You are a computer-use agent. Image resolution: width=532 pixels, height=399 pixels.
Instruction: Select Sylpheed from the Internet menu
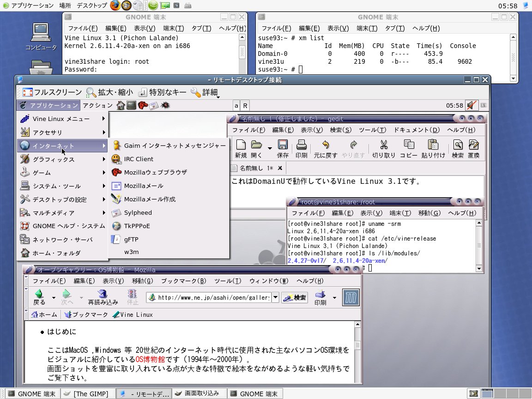tap(138, 212)
